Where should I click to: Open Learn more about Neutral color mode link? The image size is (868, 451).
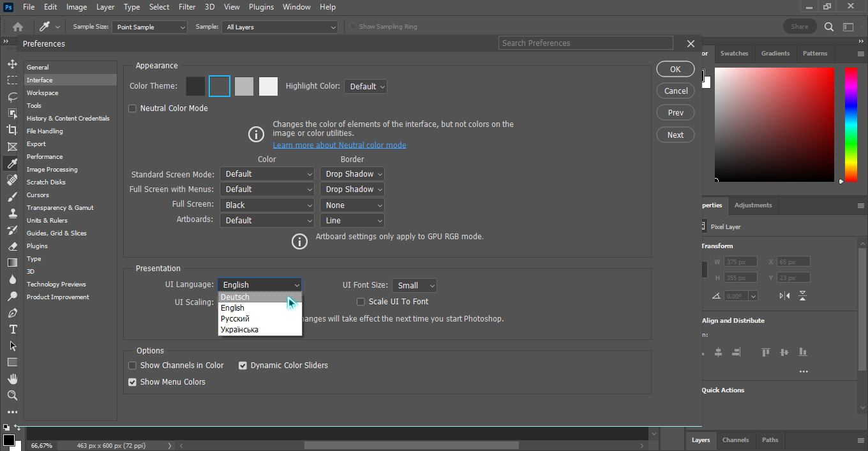340,145
